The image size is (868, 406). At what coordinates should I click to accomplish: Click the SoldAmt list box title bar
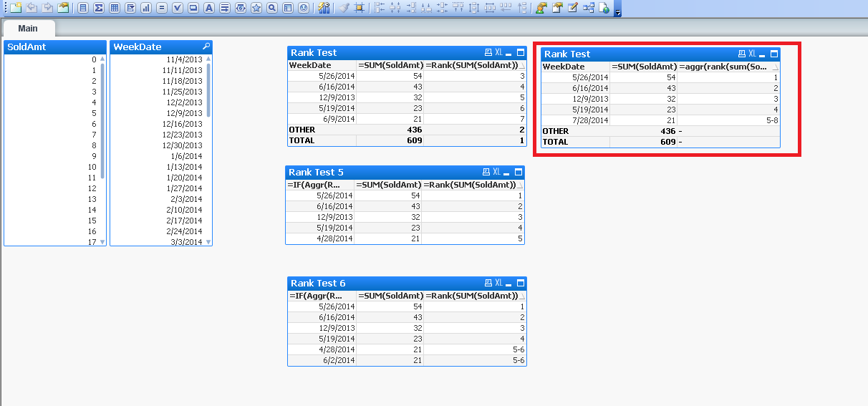click(54, 47)
